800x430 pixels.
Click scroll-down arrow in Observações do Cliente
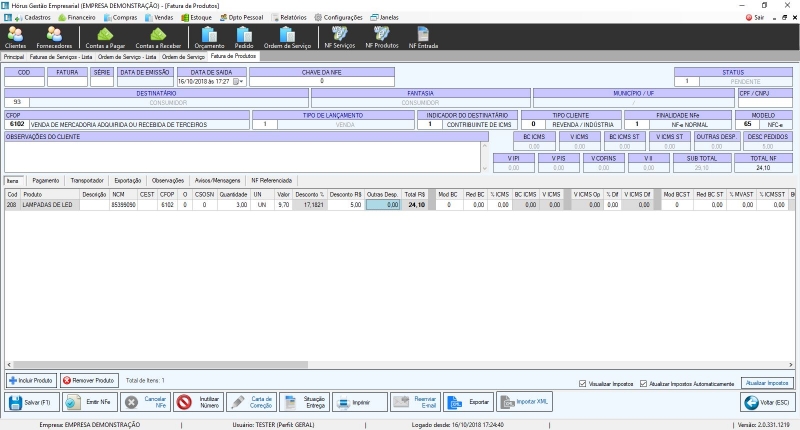(484, 168)
